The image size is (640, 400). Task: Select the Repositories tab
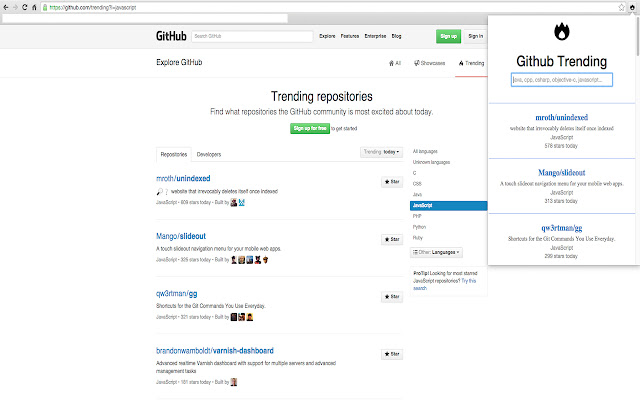tap(173, 154)
